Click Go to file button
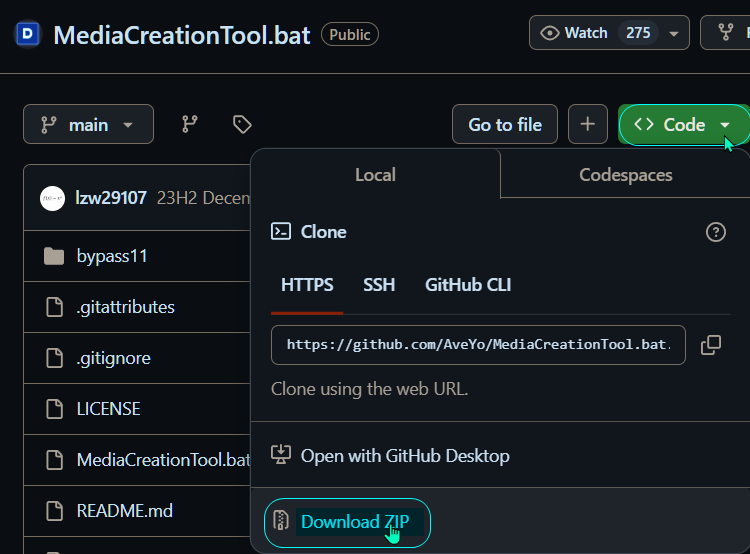This screenshot has width=750, height=554. pos(505,124)
